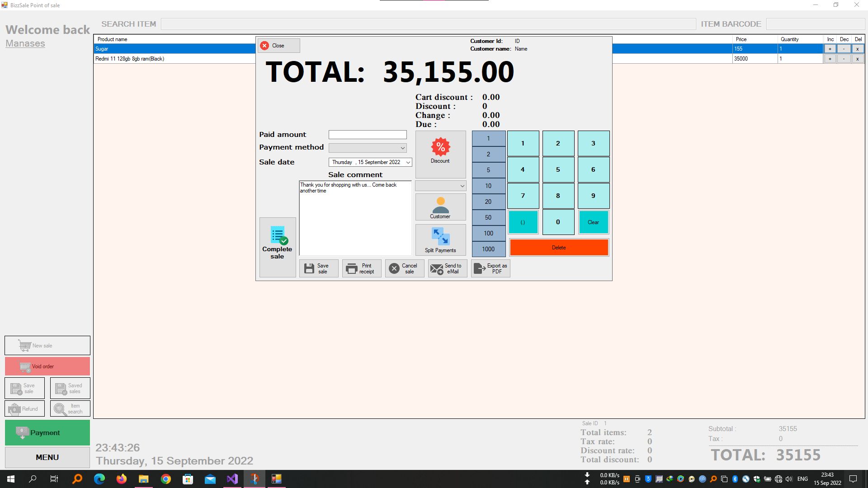Screen dimensions: 868x488
Task: Click the Refund button
Action: point(25,408)
